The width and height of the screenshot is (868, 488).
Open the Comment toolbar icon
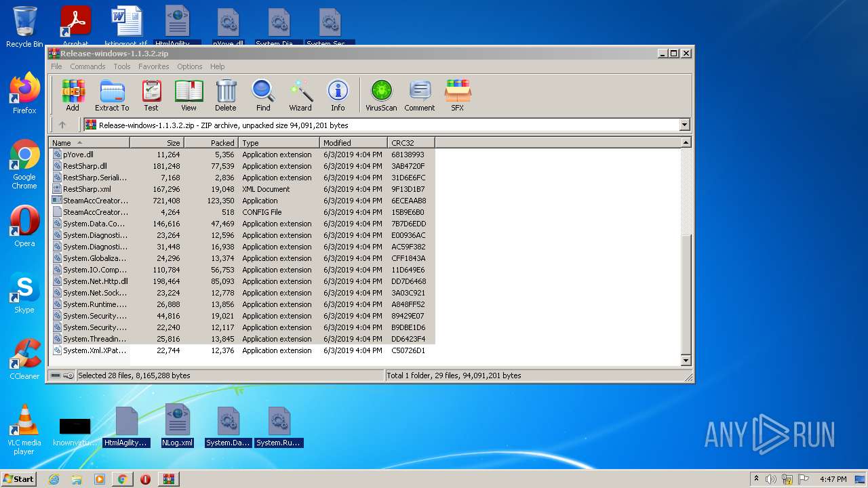420,95
